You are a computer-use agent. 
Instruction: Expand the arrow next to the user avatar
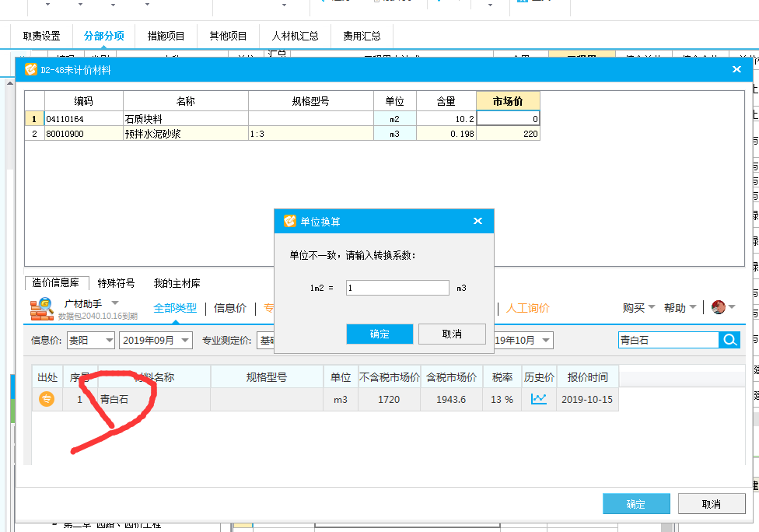click(732, 307)
